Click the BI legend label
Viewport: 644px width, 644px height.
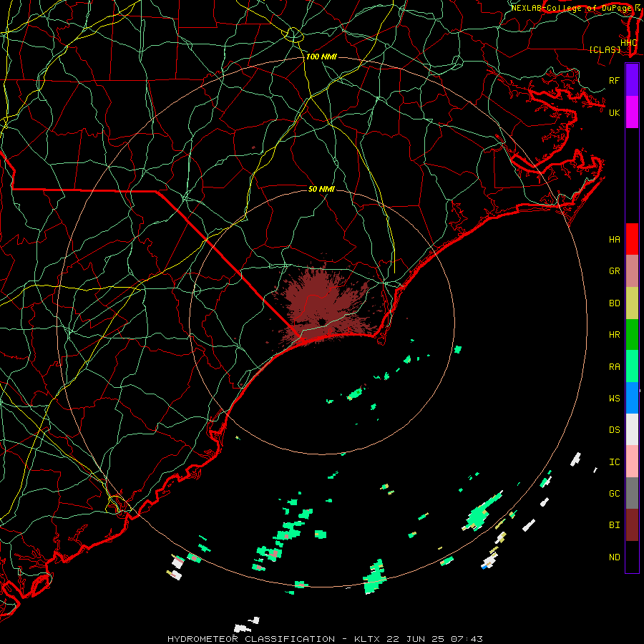point(615,525)
